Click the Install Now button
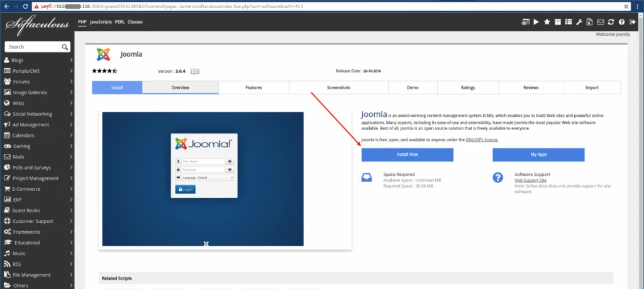Viewport: 644px width, 289px height. point(408,155)
